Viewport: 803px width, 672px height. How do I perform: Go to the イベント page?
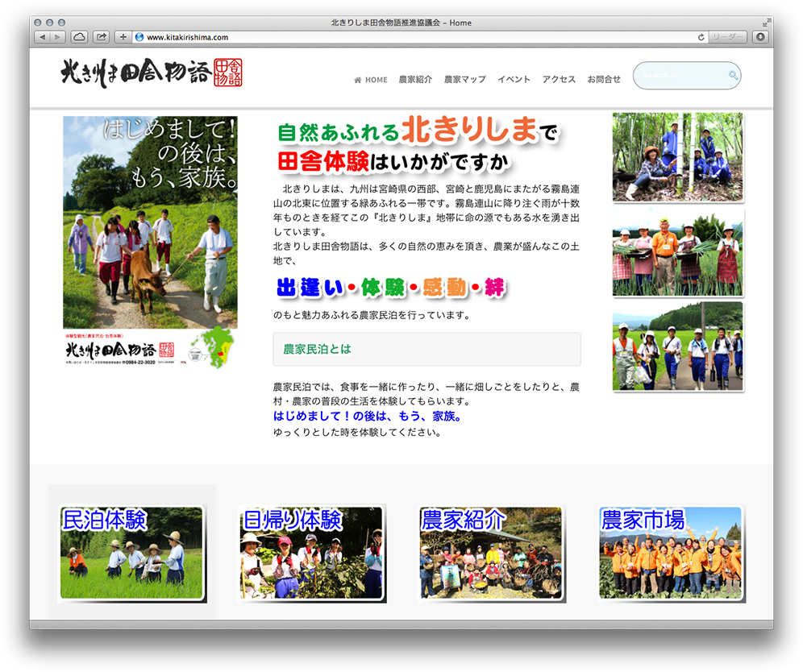click(514, 80)
